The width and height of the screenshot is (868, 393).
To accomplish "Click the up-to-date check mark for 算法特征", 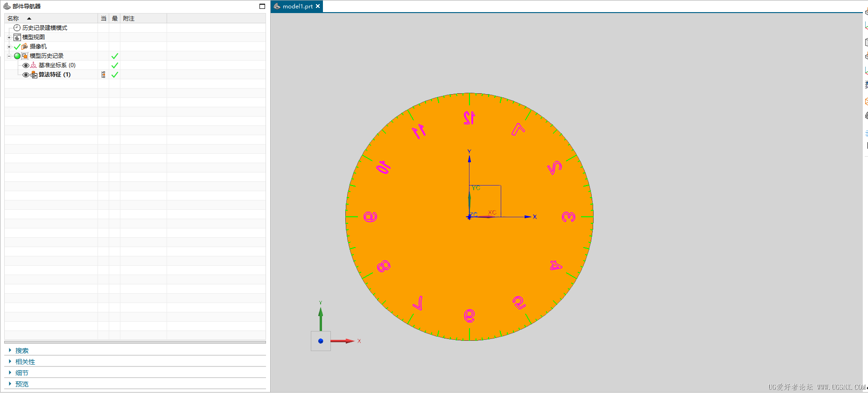I will 115,75.
